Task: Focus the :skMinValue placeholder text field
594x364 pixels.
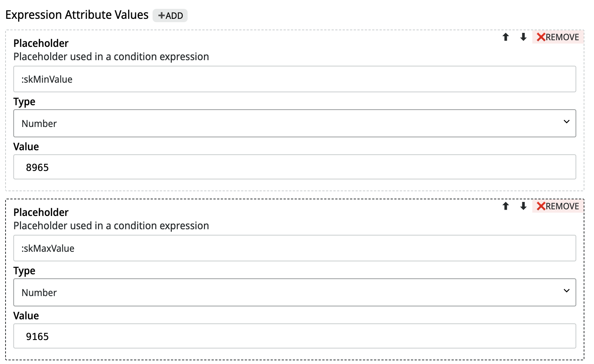Action: [294, 79]
